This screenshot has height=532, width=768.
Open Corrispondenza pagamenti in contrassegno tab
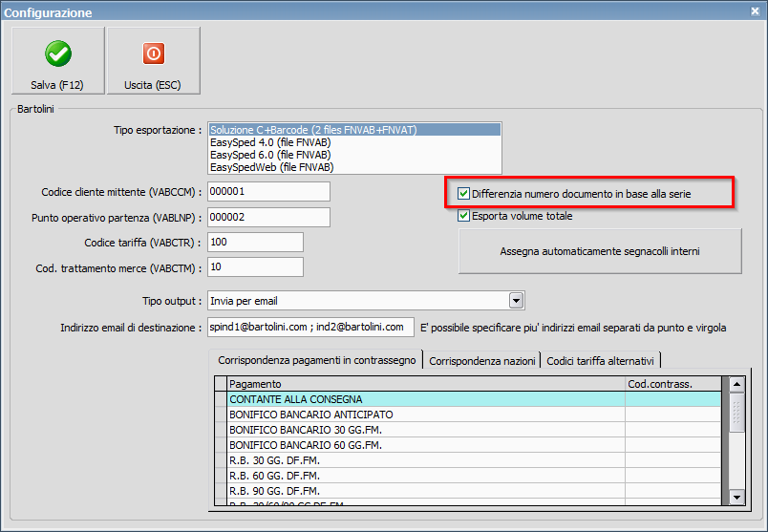pos(316,360)
